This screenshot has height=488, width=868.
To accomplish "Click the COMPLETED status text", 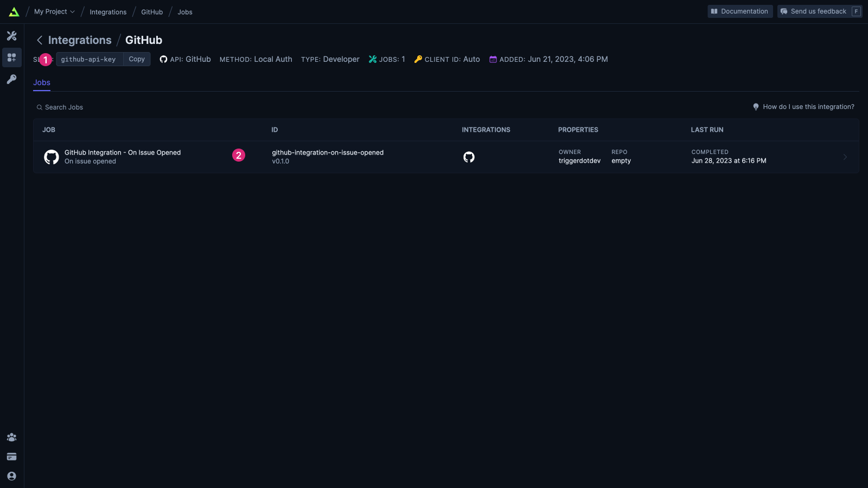I will tap(710, 152).
